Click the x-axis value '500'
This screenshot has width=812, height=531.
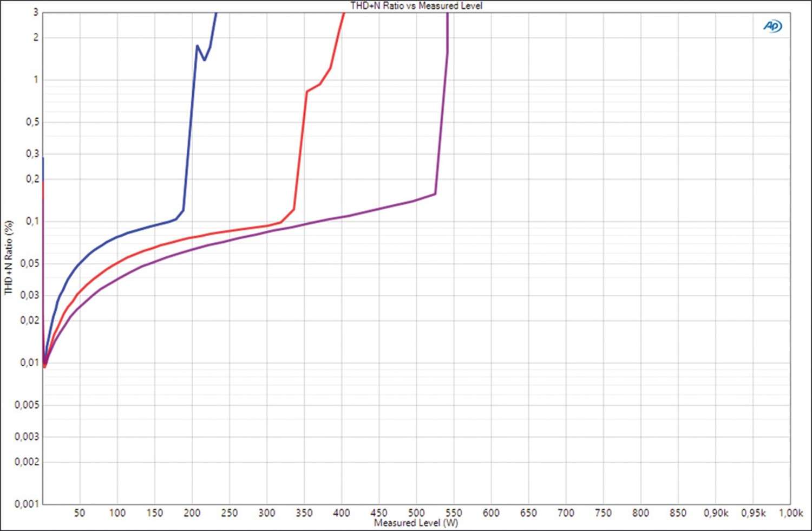point(416,513)
